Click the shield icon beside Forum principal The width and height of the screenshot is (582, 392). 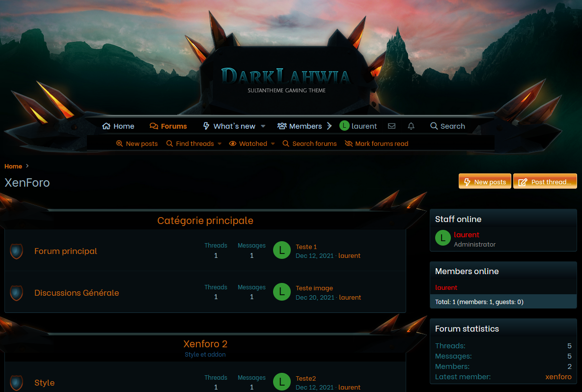coord(16,252)
